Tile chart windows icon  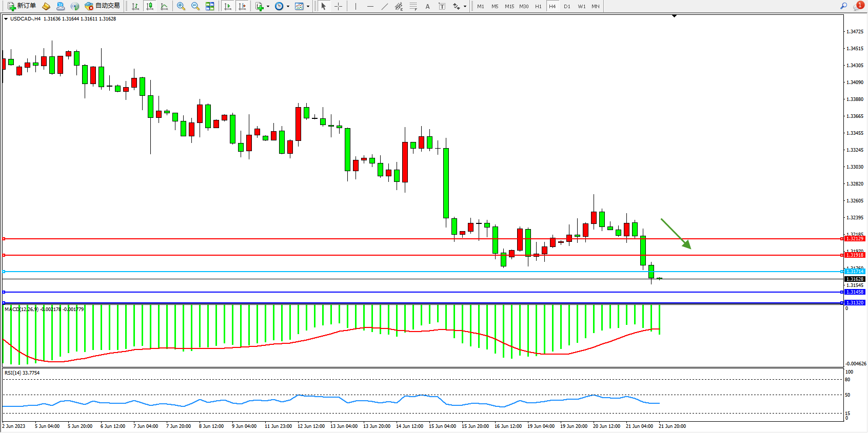coord(210,6)
